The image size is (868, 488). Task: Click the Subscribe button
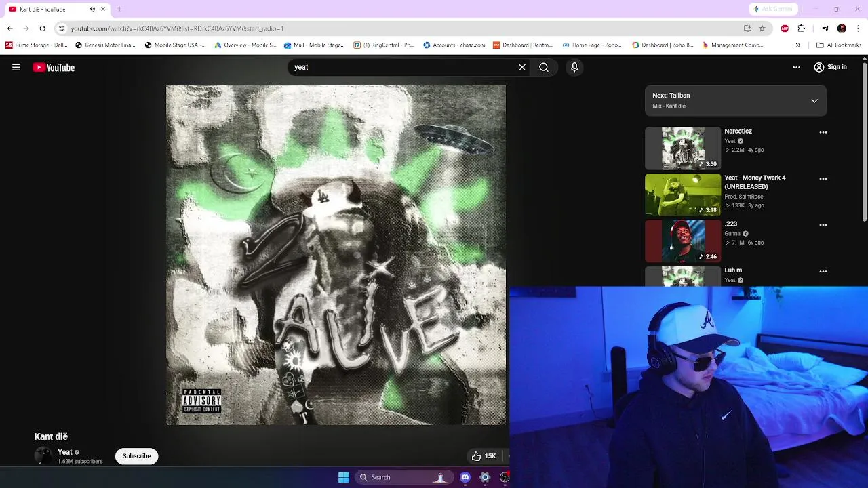pyautogui.click(x=136, y=456)
